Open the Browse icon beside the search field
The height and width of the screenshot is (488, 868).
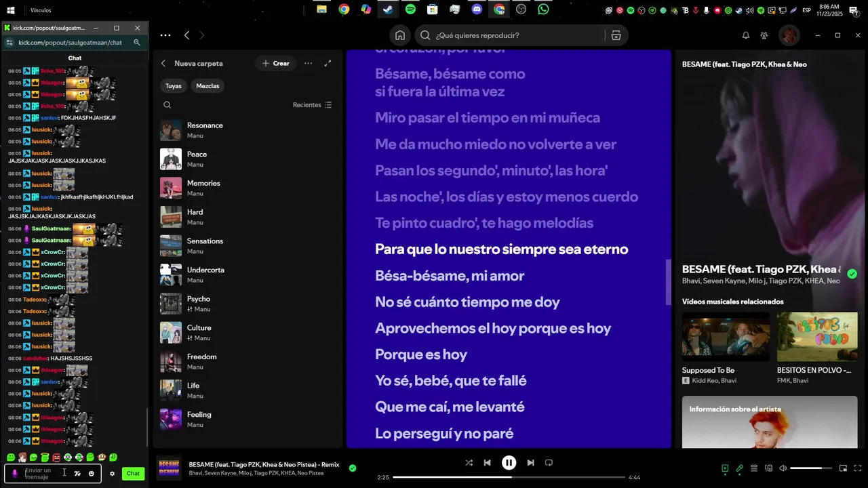pyautogui.click(x=616, y=35)
